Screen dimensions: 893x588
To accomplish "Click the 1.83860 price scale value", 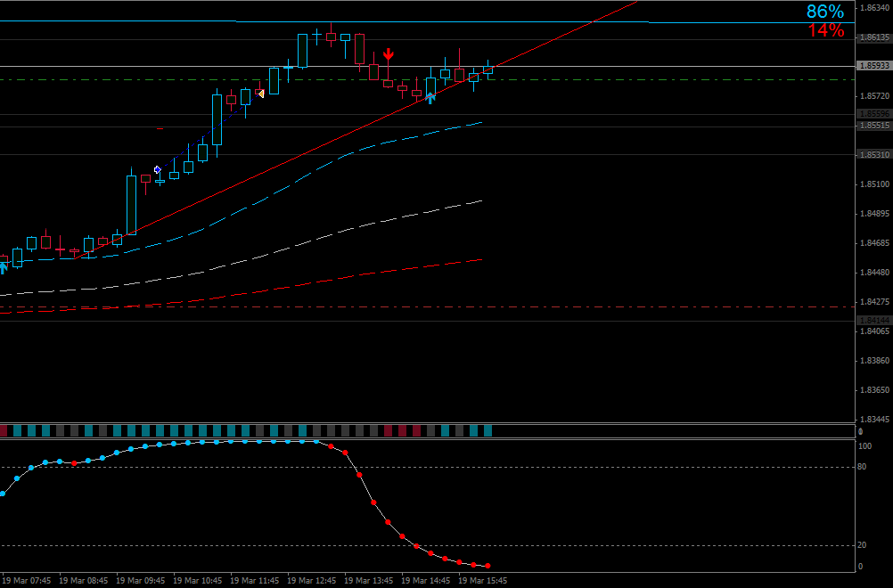I will (875, 361).
